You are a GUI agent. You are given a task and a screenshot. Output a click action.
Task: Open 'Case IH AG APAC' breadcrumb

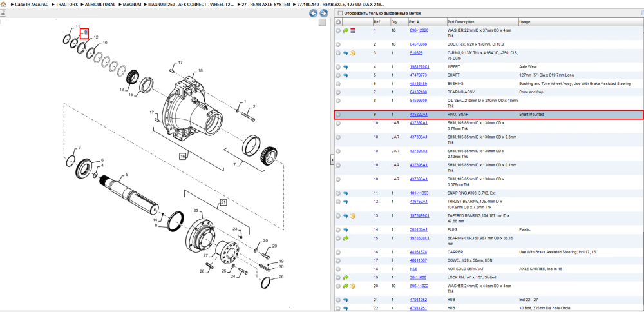coord(31,5)
